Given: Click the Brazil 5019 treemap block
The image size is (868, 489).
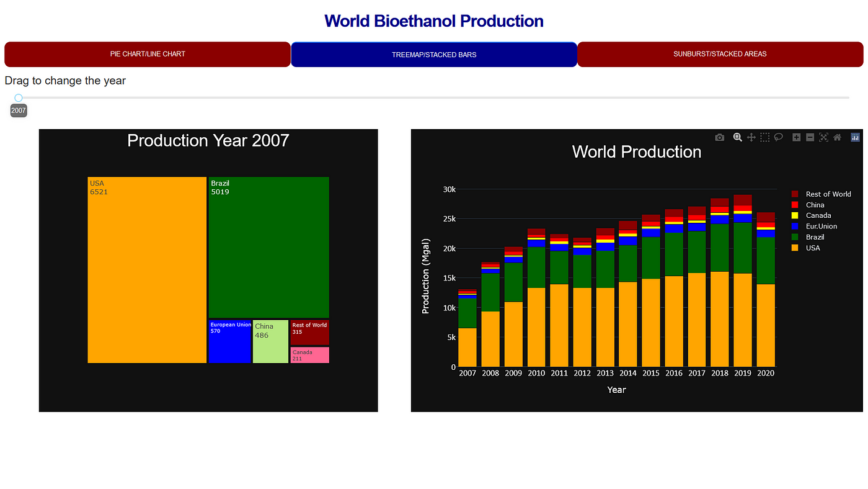Looking at the screenshot, I should (x=268, y=247).
